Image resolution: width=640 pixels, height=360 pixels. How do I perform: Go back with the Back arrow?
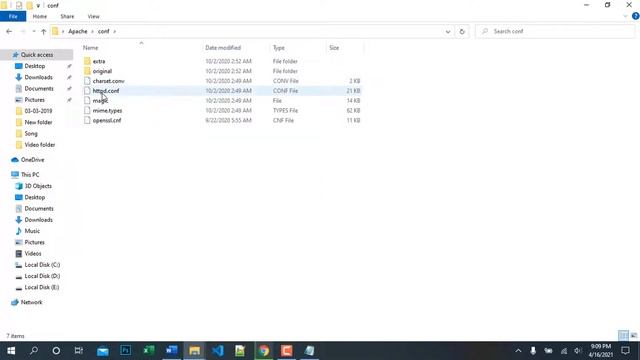9,31
